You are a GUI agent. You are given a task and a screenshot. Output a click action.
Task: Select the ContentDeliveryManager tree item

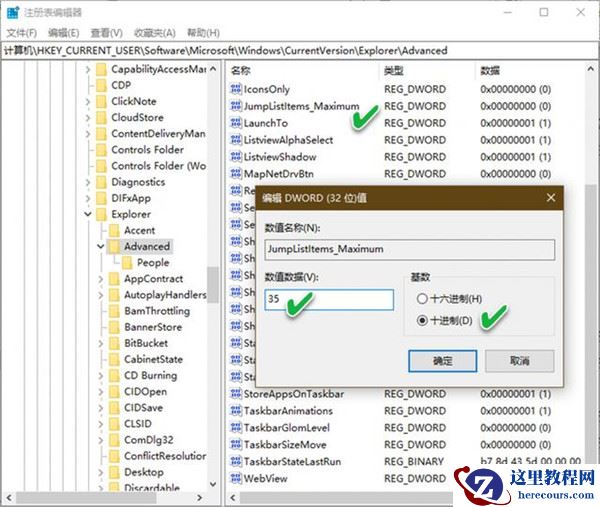(x=158, y=134)
